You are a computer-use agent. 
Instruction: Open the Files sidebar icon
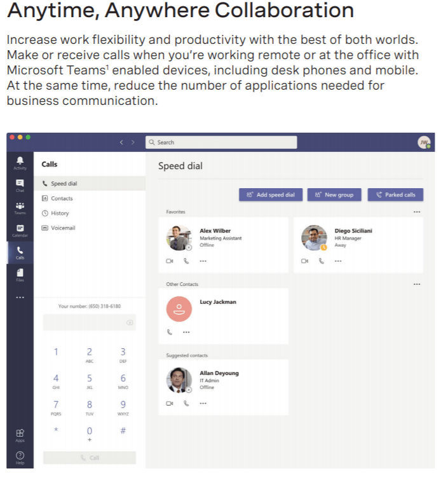click(x=20, y=275)
